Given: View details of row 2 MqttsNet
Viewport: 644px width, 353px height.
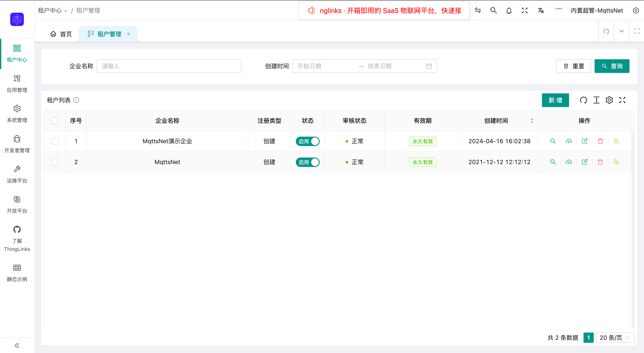Looking at the screenshot, I should click(x=553, y=162).
